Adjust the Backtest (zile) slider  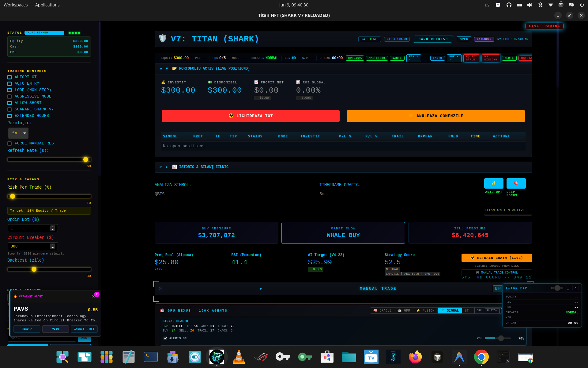pos(49,269)
